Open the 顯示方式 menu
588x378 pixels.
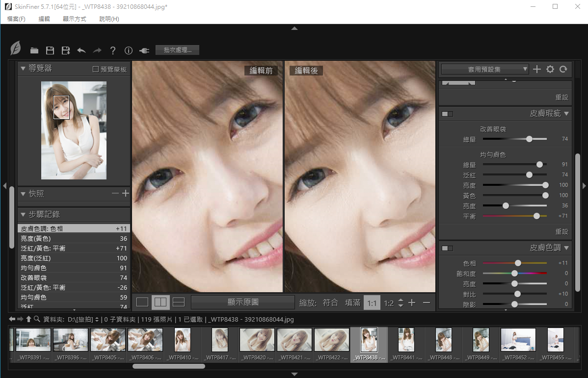coord(74,19)
